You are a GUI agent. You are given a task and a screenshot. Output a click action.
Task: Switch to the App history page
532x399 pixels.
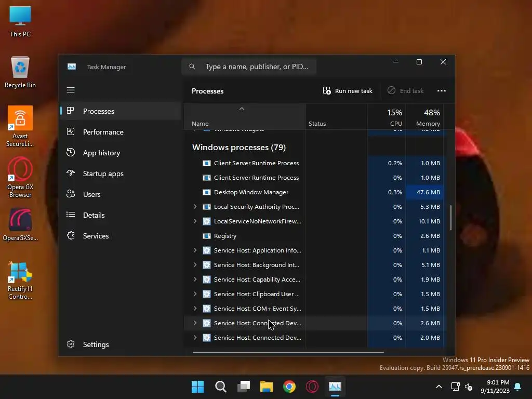pyautogui.click(x=121, y=153)
